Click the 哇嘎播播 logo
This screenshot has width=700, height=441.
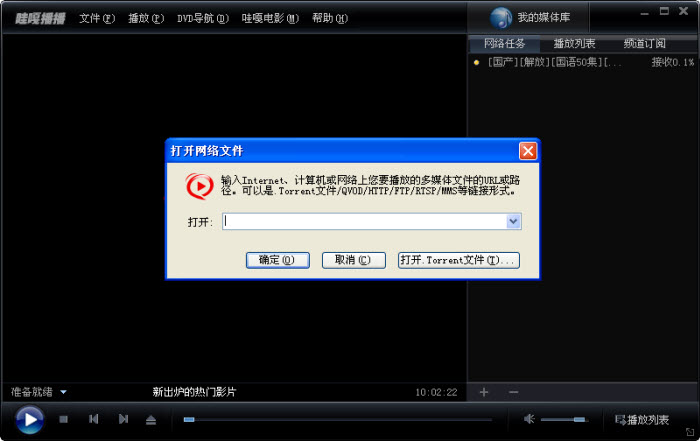pos(40,18)
